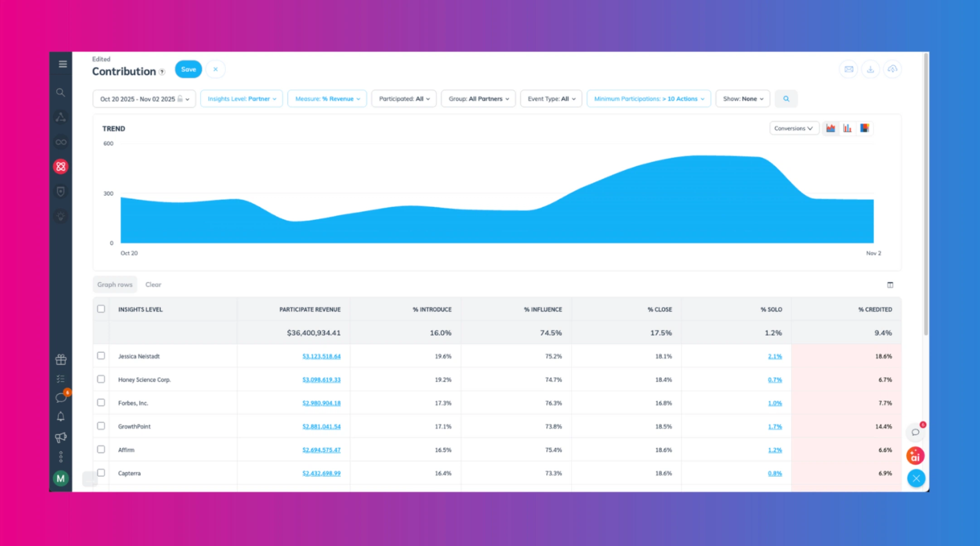Open the hamburger menu top left

pos(62,64)
